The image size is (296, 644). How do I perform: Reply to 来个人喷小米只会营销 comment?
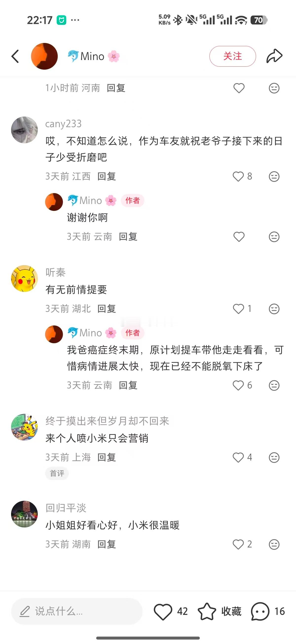pyautogui.click(x=107, y=458)
